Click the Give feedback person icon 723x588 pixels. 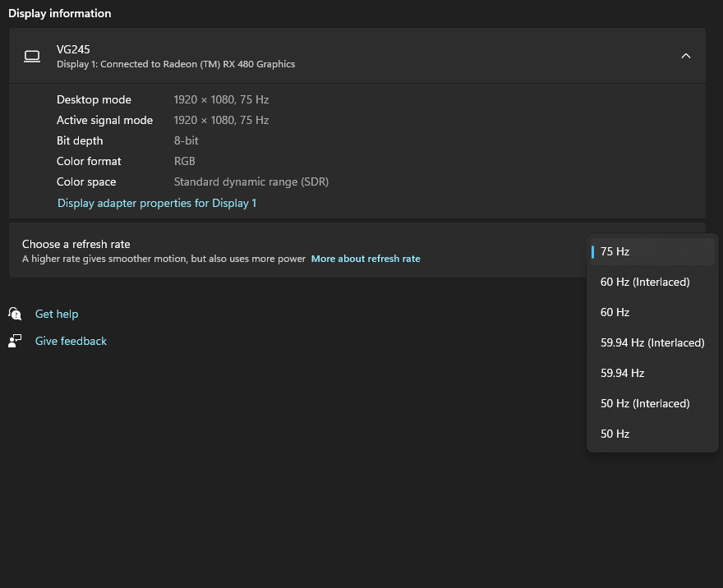(x=15, y=341)
